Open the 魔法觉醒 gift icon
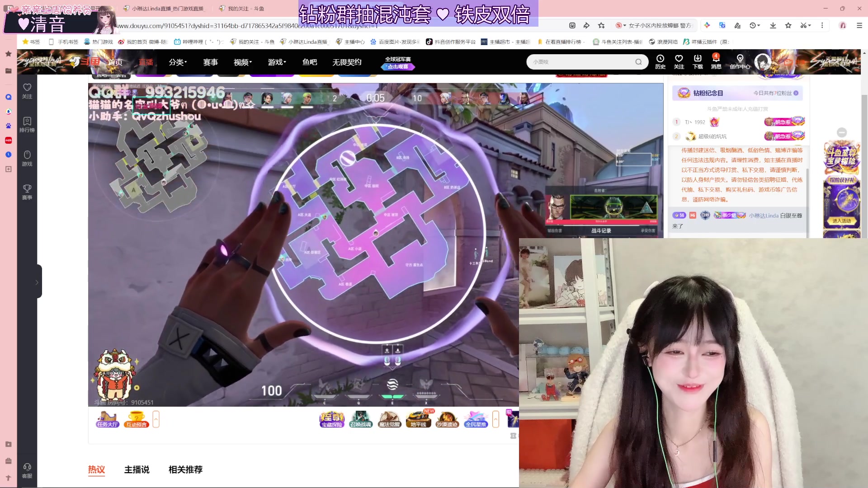Viewport: 868px width, 488px height. 390,419
